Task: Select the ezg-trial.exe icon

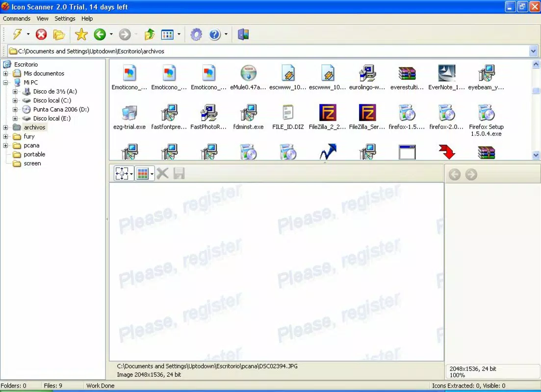Action: (129, 113)
